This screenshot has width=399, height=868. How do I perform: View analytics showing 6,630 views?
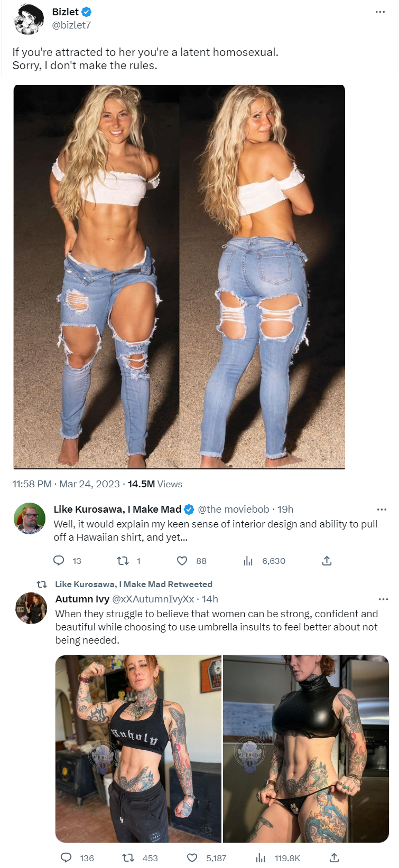(x=248, y=561)
